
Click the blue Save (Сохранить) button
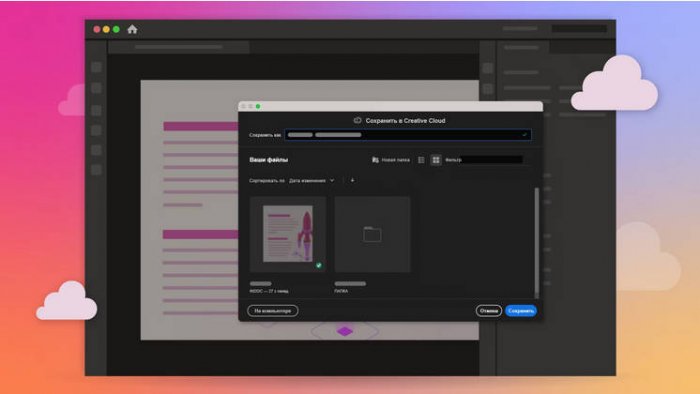click(x=521, y=311)
